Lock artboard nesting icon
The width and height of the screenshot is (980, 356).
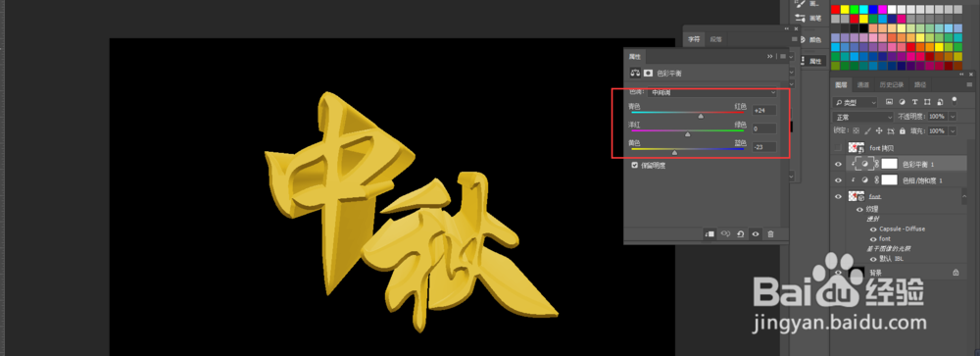click(891, 130)
